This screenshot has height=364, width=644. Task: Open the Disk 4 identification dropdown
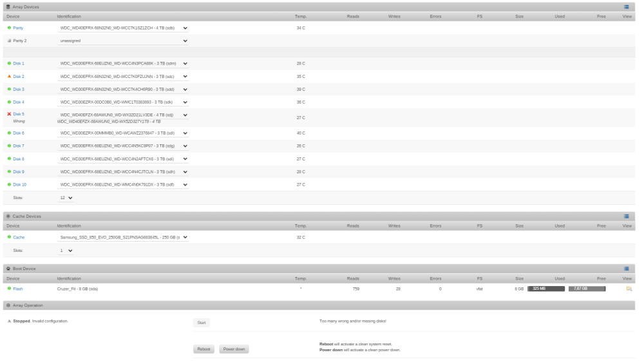123,102
